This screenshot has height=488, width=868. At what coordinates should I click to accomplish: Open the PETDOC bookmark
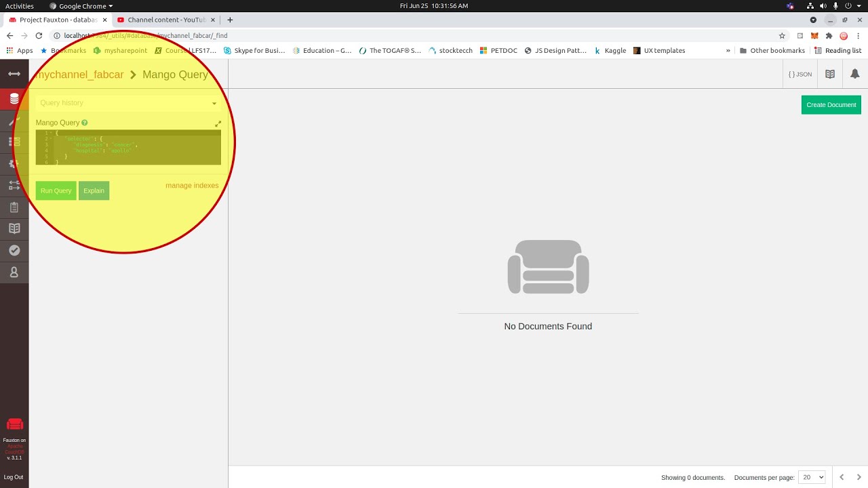pyautogui.click(x=498, y=51)
